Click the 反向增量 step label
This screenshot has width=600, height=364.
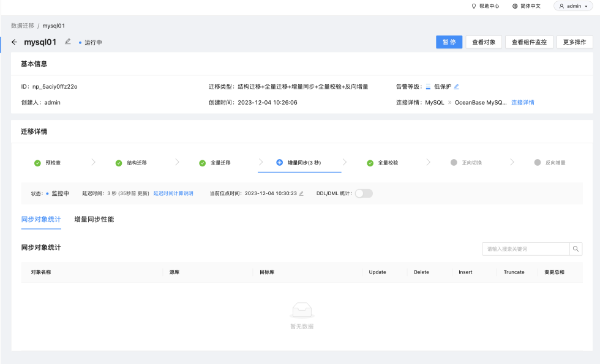click(556, 163)
